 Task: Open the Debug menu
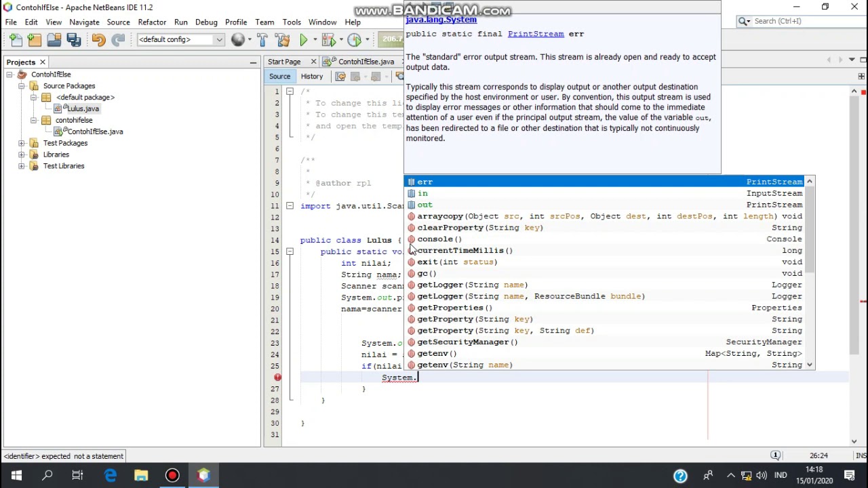tap(206, 22)
